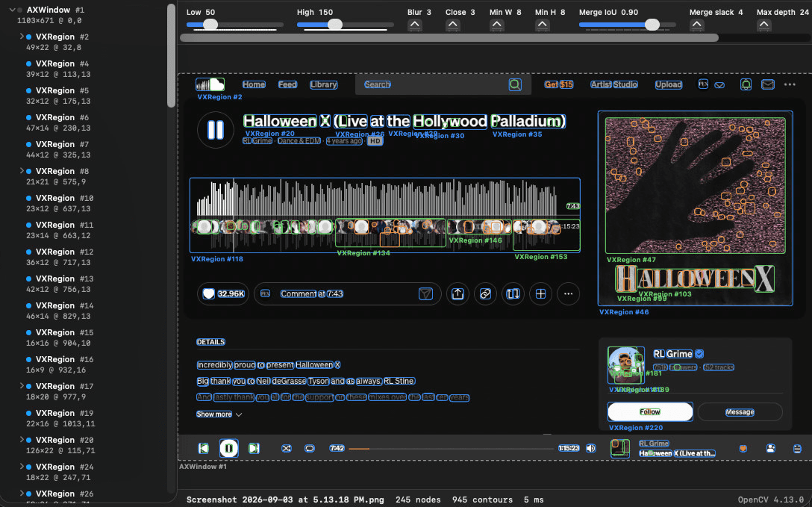Open the three-dot menu in the header
Screen dimensions: 812x507
tap(789, 84)
